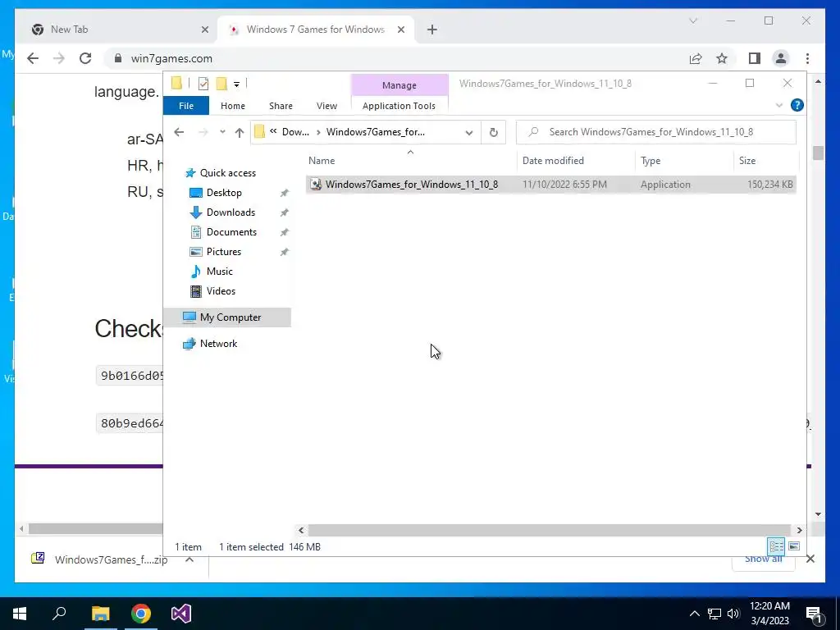Sort files by the Name column header
Screen dimensions: 840x630
pos(322,161)
